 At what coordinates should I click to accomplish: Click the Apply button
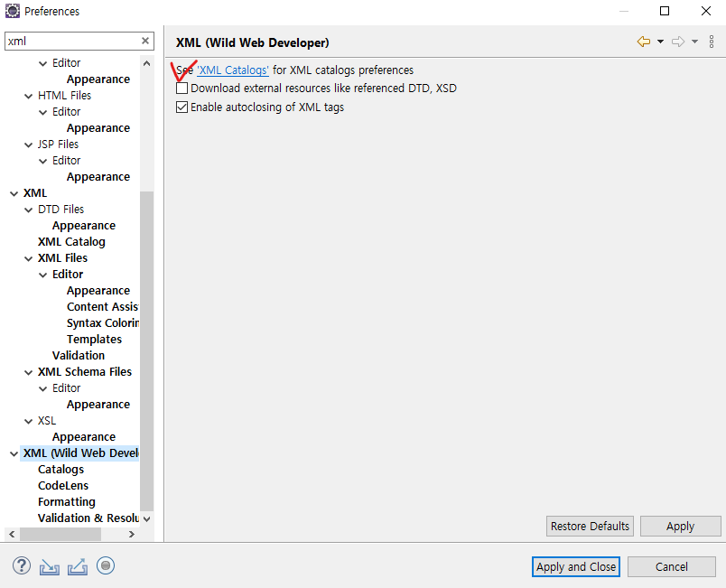(x=680, y=527)
